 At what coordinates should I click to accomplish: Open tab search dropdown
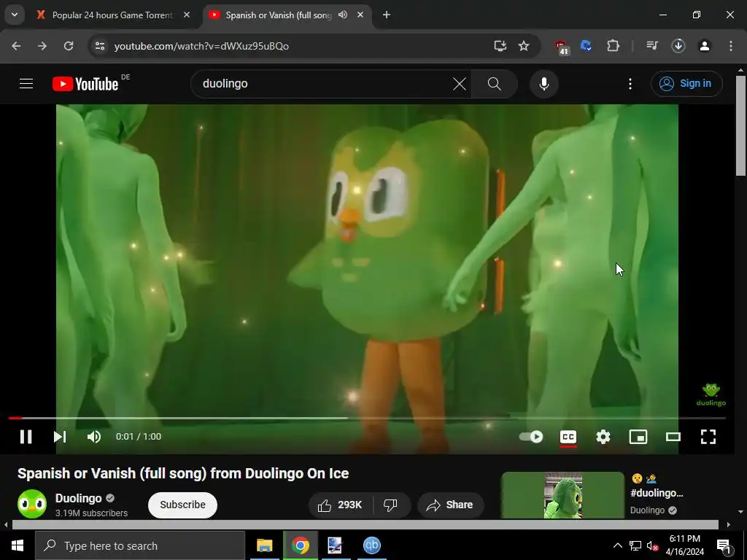click(x=15, y=15)
